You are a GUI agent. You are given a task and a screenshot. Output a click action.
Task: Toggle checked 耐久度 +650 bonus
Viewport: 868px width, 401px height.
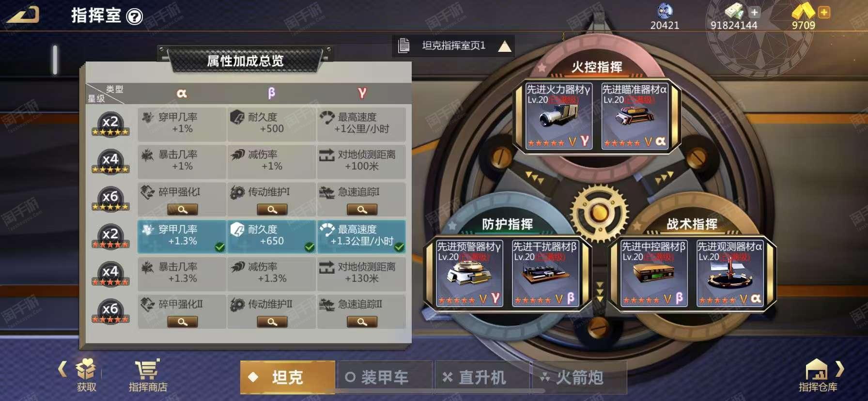pyautogui.click(x=272, y=236)
